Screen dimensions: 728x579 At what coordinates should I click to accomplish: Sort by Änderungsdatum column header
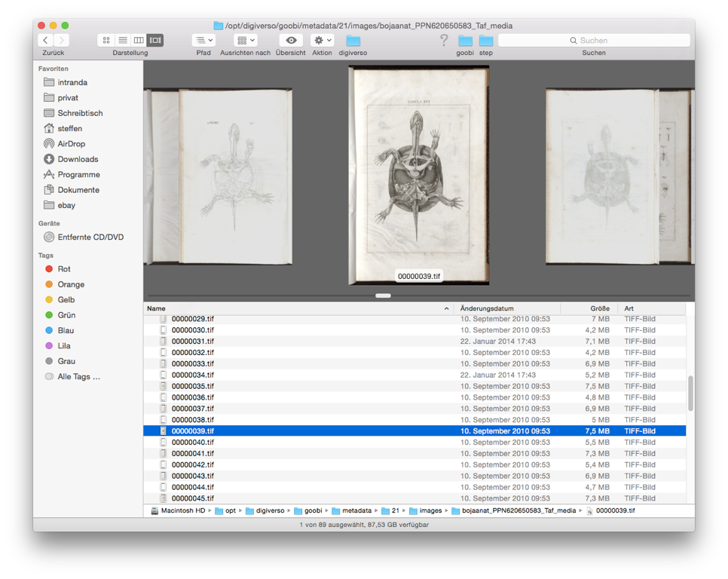pyautogui.click(x=507, y=308)
